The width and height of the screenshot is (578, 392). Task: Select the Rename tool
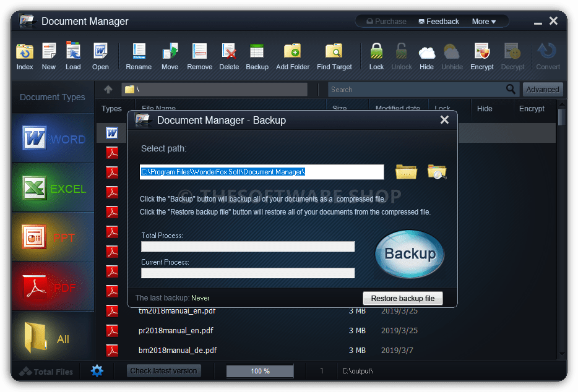click(x=139, y=56)
